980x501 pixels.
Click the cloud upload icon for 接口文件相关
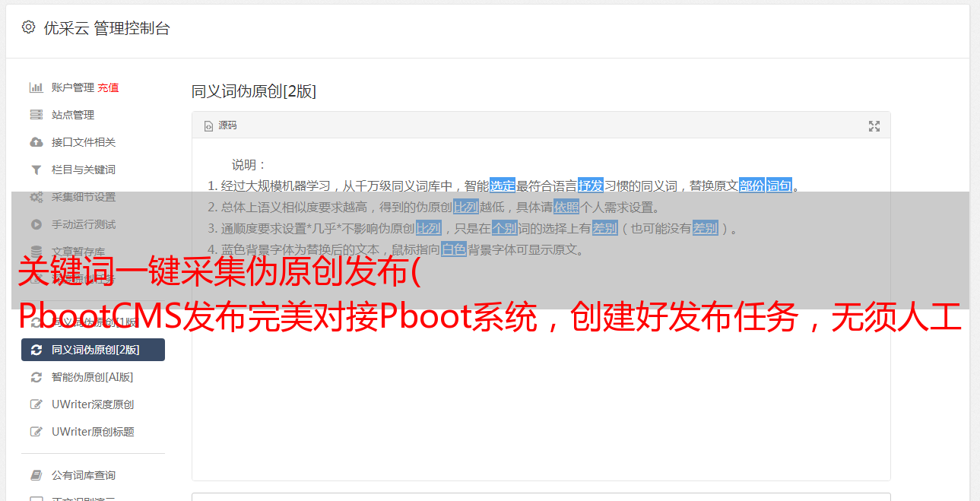[x=36, y=142]
